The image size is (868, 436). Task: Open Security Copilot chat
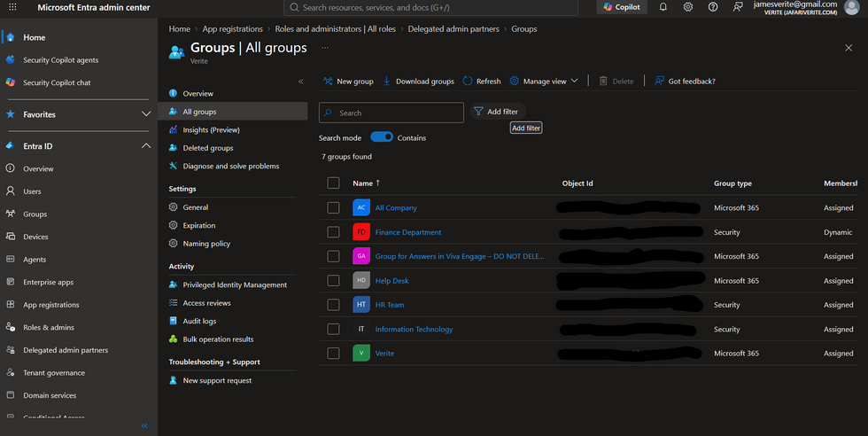pyautogui.click(x=57, y=82)
